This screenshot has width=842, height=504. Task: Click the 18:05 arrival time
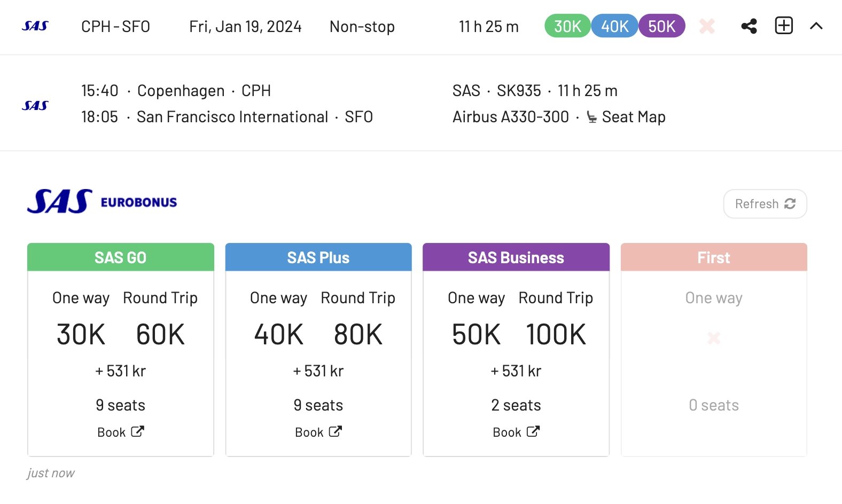point(100,117)
